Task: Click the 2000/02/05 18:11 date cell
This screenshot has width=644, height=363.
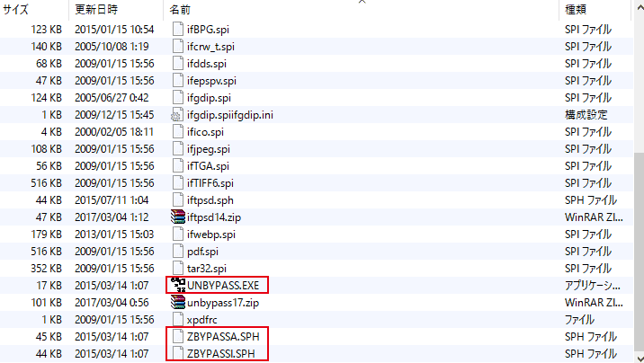Action: pyautogui.click(x=113, y=132)
